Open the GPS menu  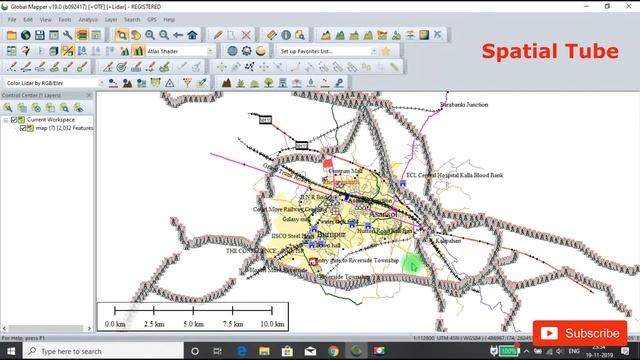(152, 20)
